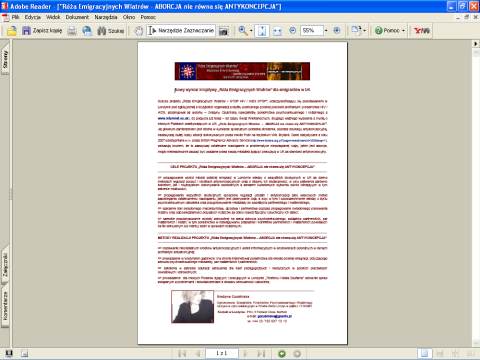Expand the Pomoc dropdown arrow
This screenshot has height=360, width=480.
point(403,31)
